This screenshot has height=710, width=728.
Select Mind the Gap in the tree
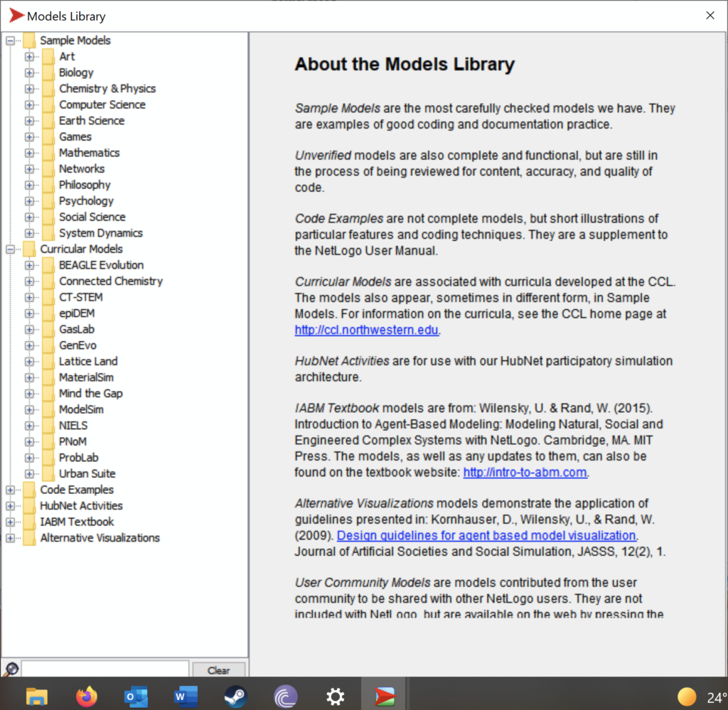(90, 394)
